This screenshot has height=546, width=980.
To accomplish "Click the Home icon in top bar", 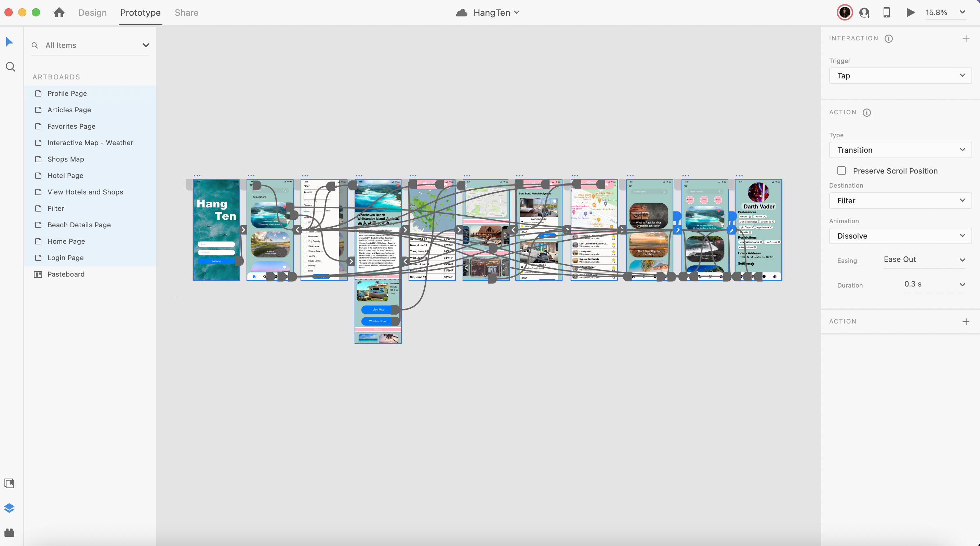I will click(x=59, y=13).
